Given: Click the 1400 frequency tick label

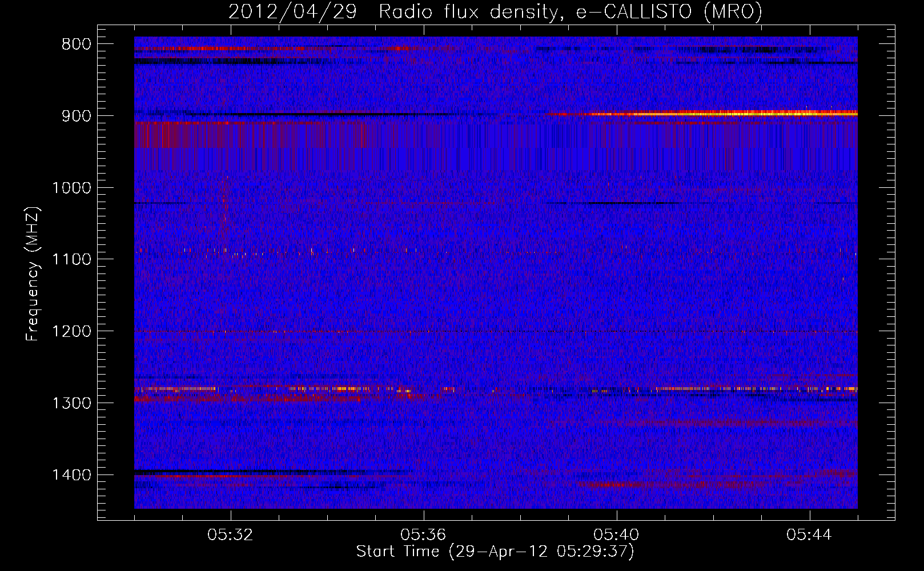Looking at the screenshot, I should pyautogui.click(x=71, y=475).
